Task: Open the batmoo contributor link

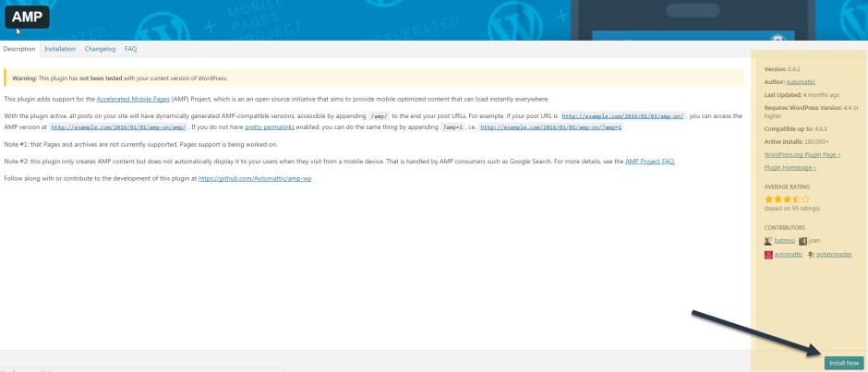Action: click(x=784, y=241)
